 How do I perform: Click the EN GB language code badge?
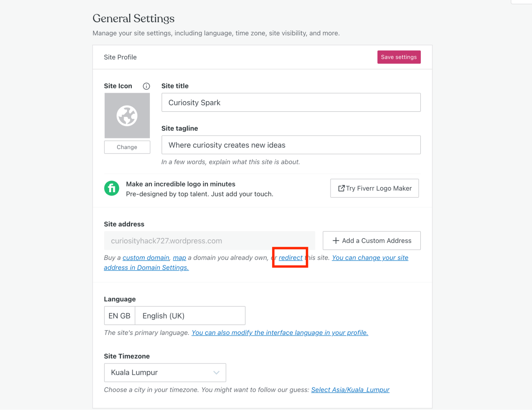(119, 316)
